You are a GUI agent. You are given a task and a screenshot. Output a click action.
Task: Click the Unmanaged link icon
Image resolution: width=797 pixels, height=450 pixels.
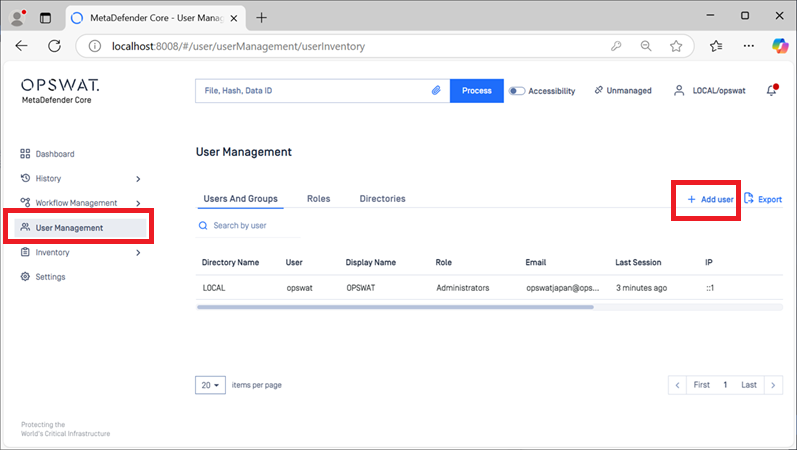point(598,91)
